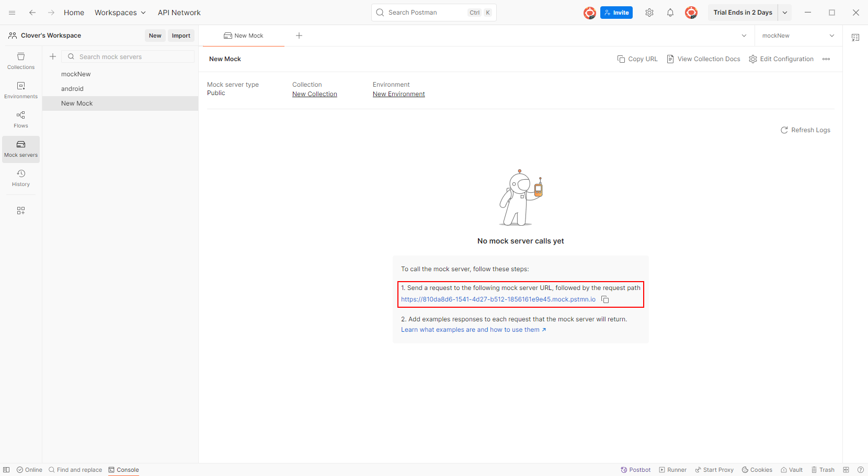This screenshot has height=476, width=868.
Task: Open the Help icon in the status bar
Action: click(x=861, y=470)
